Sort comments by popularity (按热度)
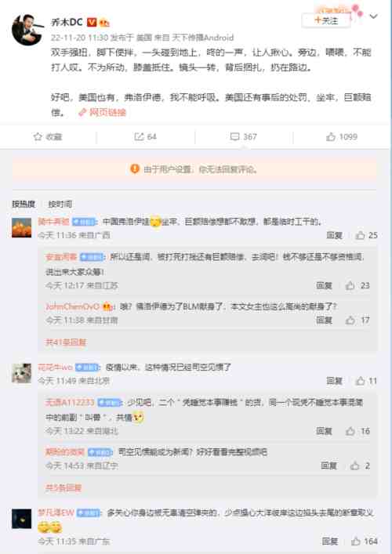The width and height of the screenshot is (392, 554). click(24, 204)
